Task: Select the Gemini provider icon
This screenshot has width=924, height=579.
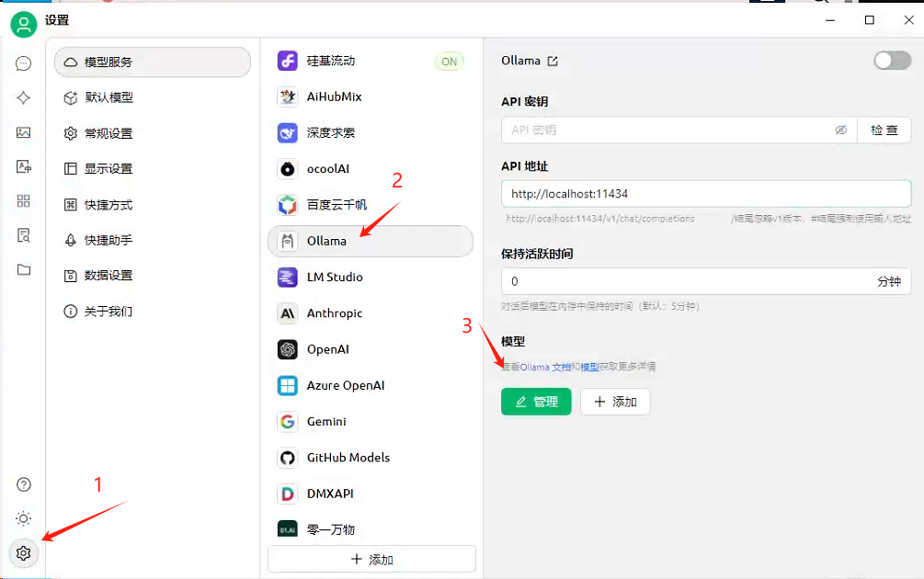Action: tap(288, 422)
